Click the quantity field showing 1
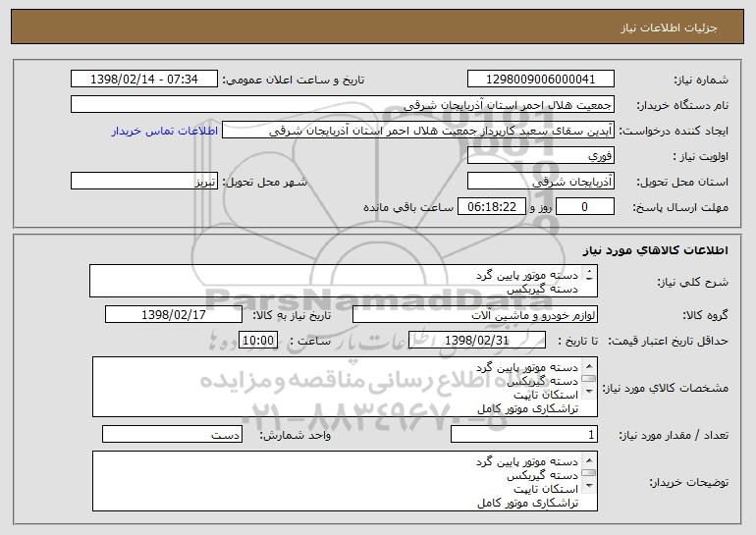 pos(524,435)
